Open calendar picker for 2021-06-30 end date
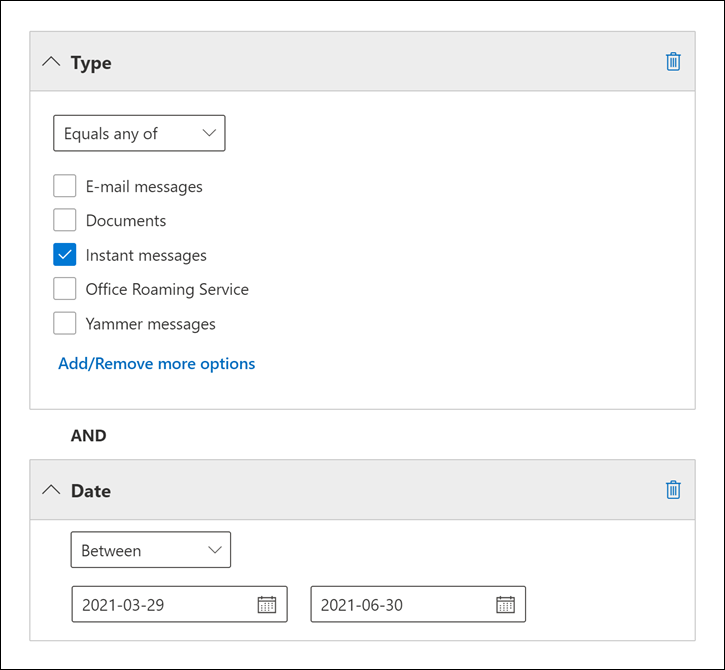Image resolution: width=725 pixels, height=670 pixels. [505, 605]
